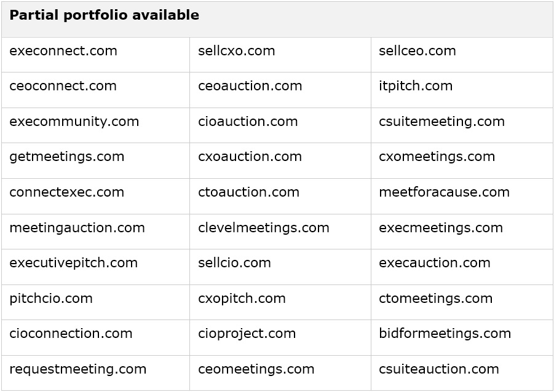Click ceoconnect.com in the portfolio table
This screenshot has height=392, width=554.
(x=63, y=86)
